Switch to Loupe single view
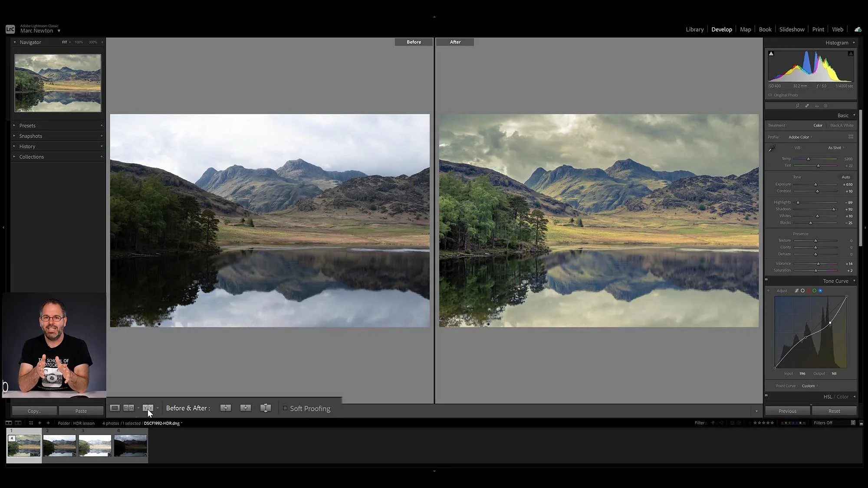The width and height of the screenshot is (868, 488). (x=115, y=408)
